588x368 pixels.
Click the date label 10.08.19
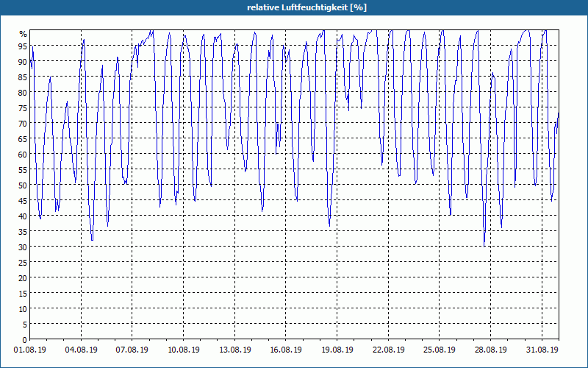point(183,350)
